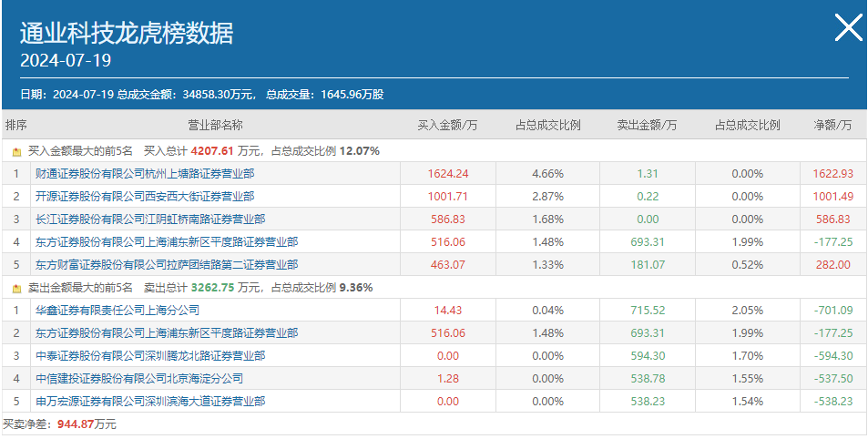Click the 排序 column header
The width and height of the screenshot is (868, 439).
click(16, 125)
